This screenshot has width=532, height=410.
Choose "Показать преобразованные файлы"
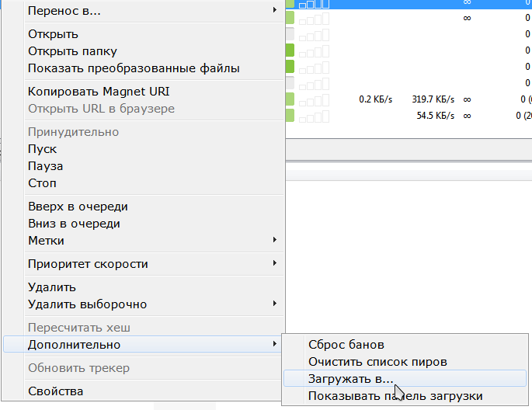(x=134, y=68)
